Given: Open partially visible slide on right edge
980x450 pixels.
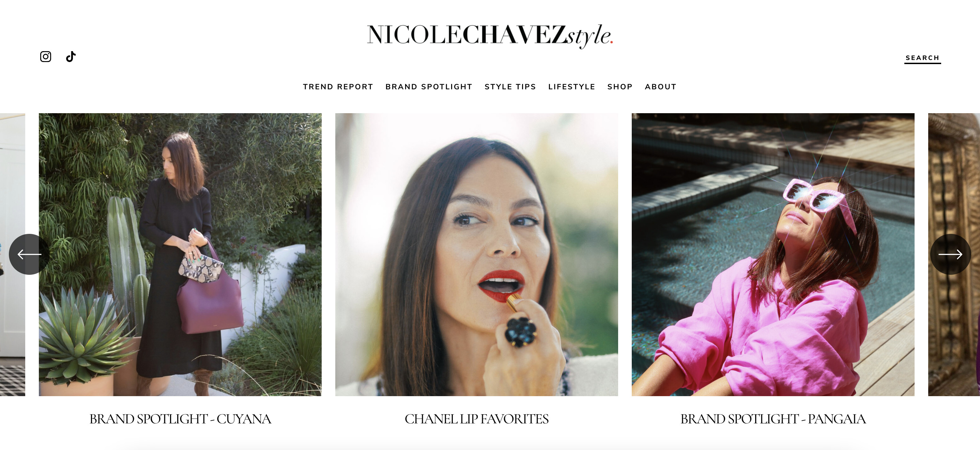Looking at the screenshot, I should click(954, 171).
